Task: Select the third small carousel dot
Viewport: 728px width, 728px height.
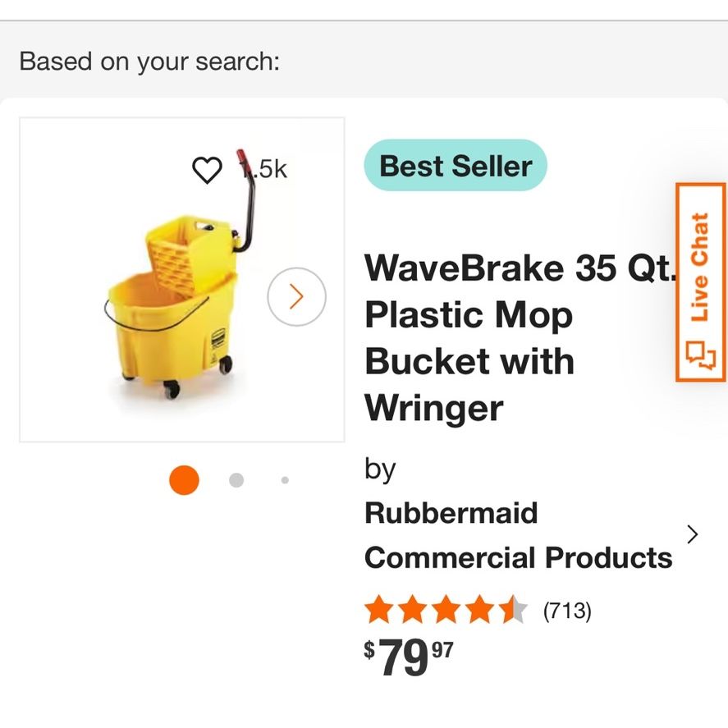Action: (x=285, y=480)
